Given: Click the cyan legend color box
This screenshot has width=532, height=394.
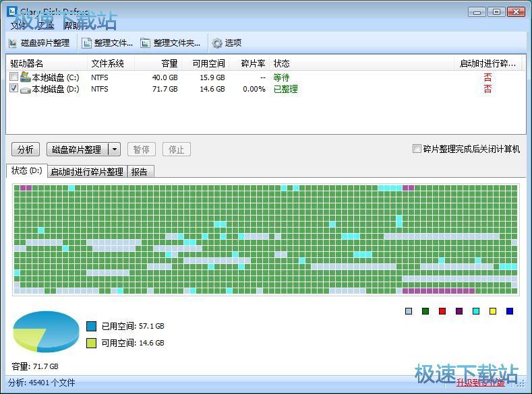Looking at the screenshot, I should [x=476, y=311].
